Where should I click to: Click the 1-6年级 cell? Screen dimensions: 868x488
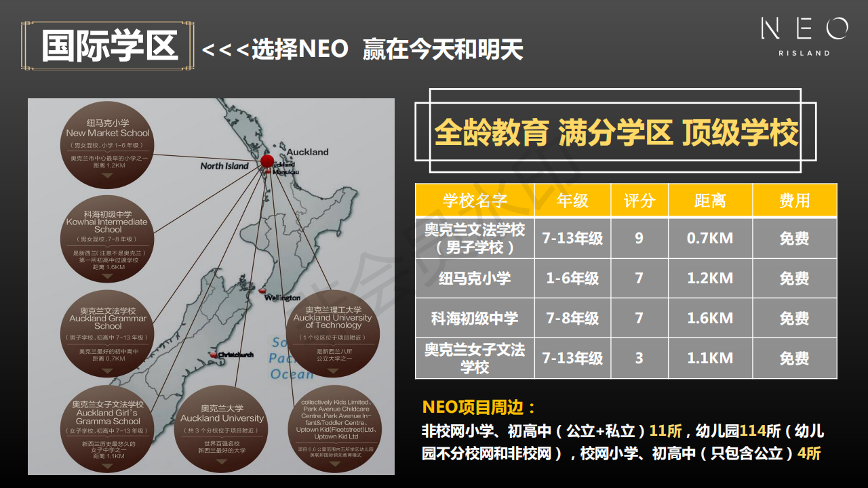click(x=572, y=279)
